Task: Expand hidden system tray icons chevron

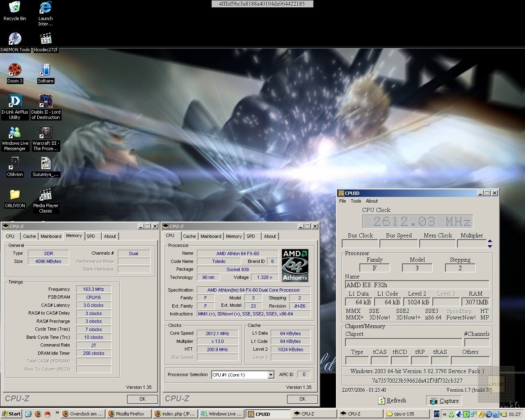Action: click(444, 414)
